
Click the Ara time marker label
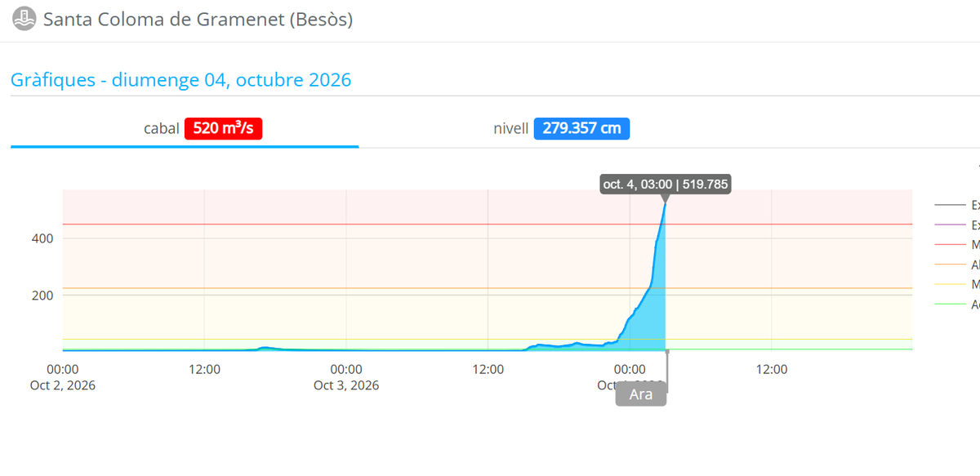(641, 394)
